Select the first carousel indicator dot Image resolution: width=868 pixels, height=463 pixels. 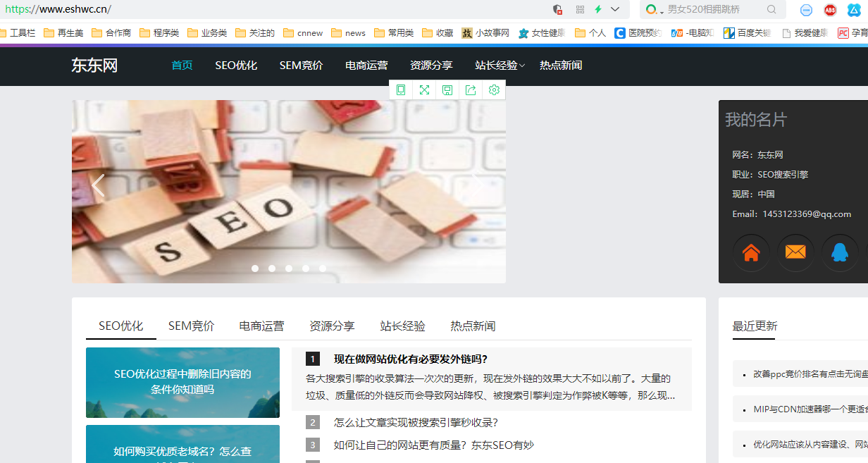click(255, 268)
